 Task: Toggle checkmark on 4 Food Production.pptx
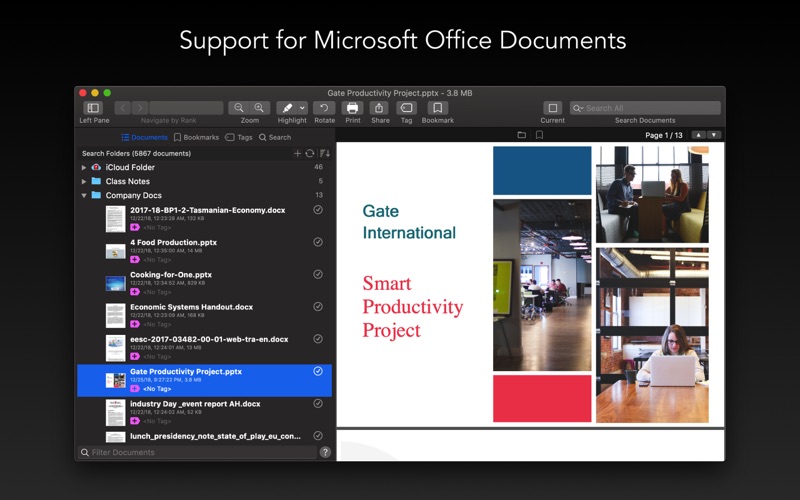pyautogui.click(x=318, y=242)
